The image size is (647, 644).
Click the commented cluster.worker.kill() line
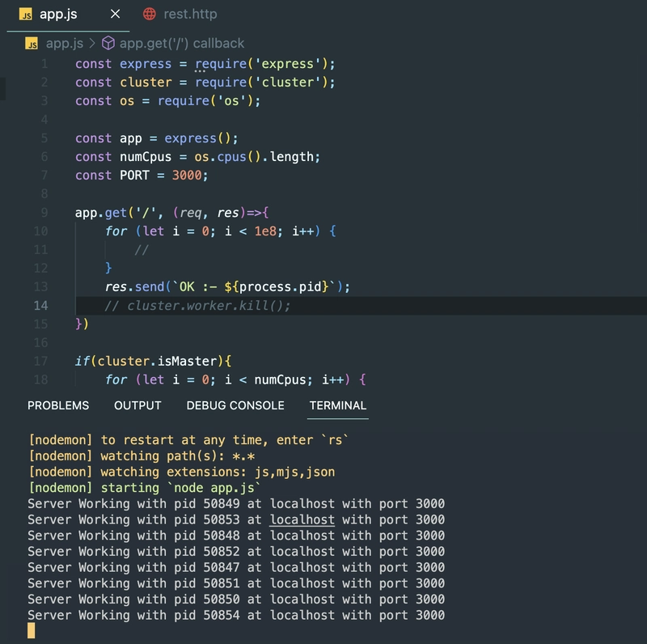tap(197, 306)
